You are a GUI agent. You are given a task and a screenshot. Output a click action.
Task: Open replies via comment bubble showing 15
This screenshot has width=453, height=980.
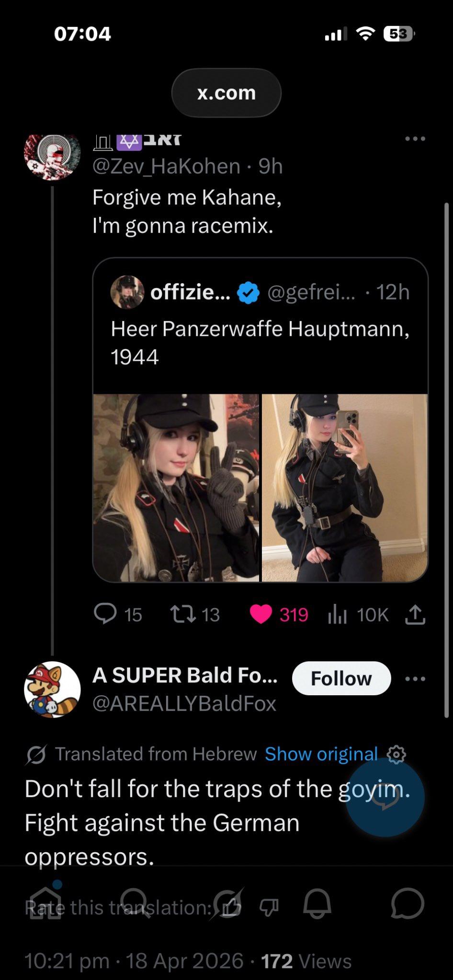(105, 614)
